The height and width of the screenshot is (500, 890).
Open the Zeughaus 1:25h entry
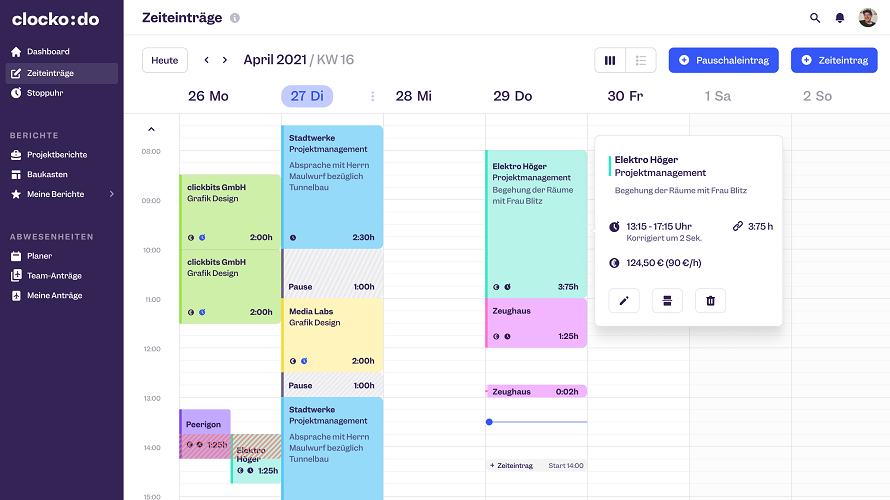coord(536,323)
